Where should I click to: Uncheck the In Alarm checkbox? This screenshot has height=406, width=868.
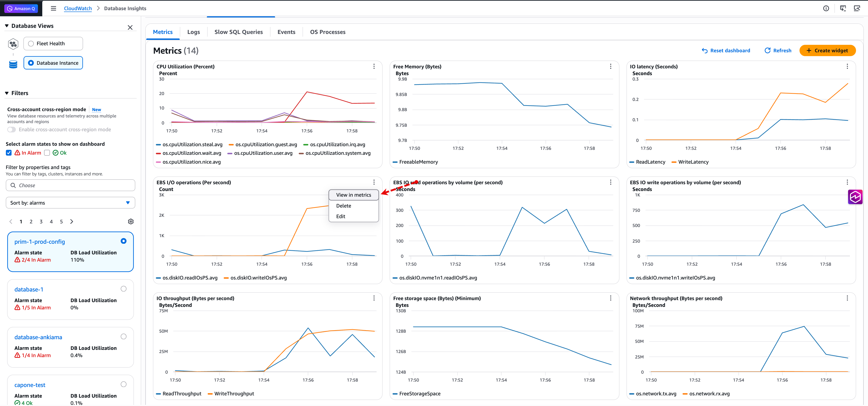pos(9,153)
